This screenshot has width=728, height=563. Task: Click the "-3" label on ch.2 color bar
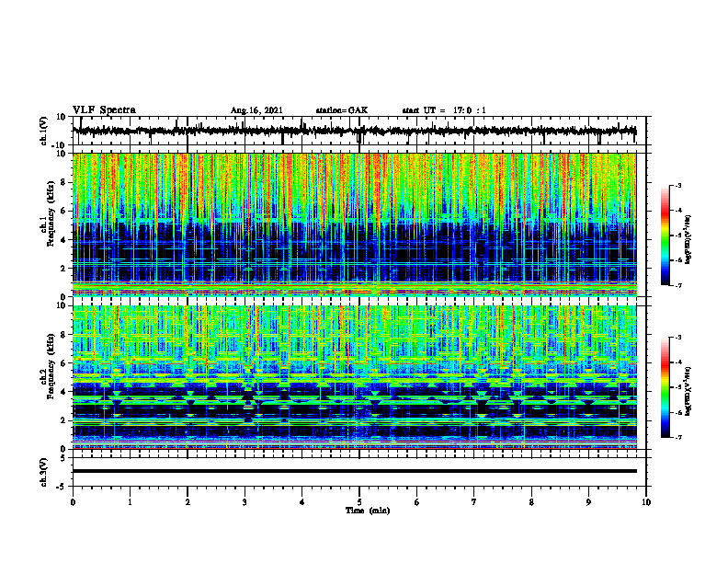pos(677,338)
